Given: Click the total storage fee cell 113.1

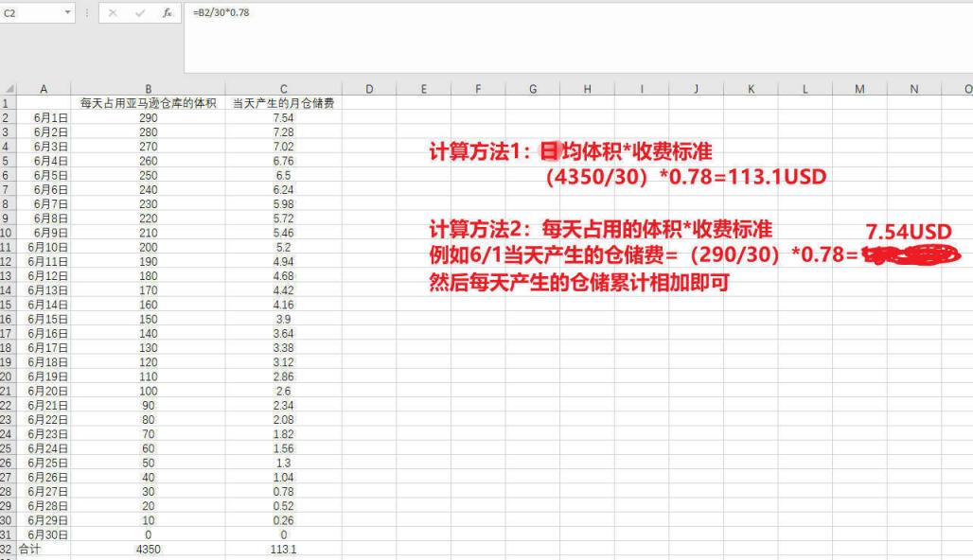Looking at the screenshot, I should 283,549.
